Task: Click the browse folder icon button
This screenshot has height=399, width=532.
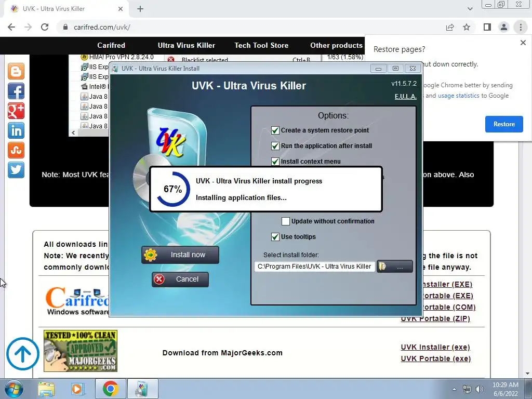Action: [395, 267]
